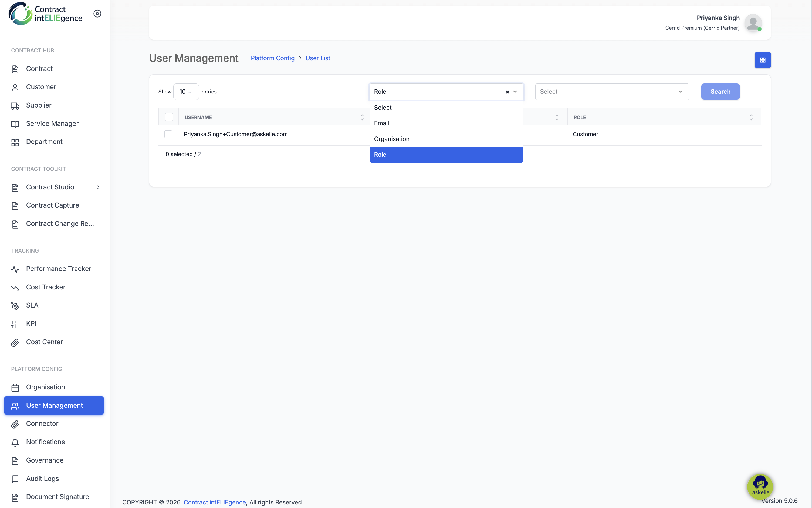This screenshot has width=812, height=508.
Task: Click the Priyanka Singh profile name
Action: tap(718, 18)
